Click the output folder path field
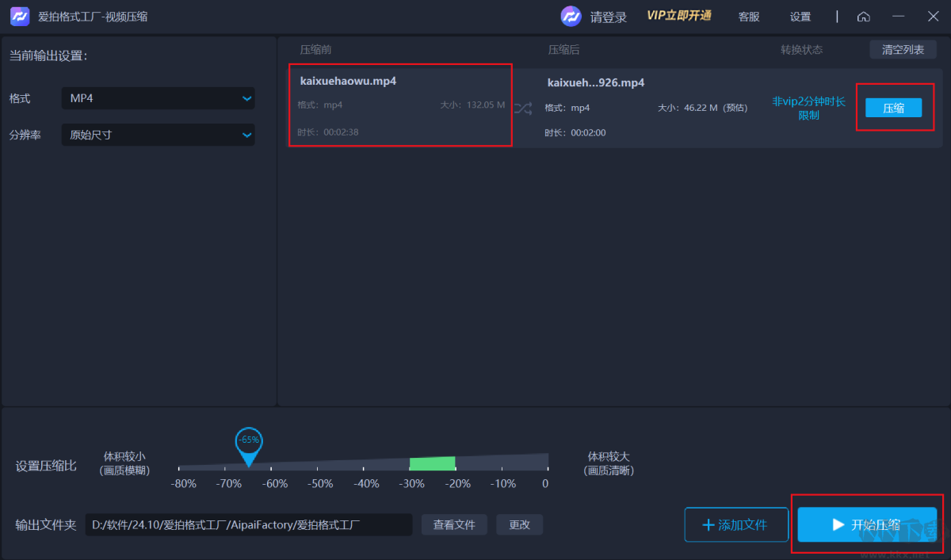Screen dimensions: 951x560 (x=249, y=524)
